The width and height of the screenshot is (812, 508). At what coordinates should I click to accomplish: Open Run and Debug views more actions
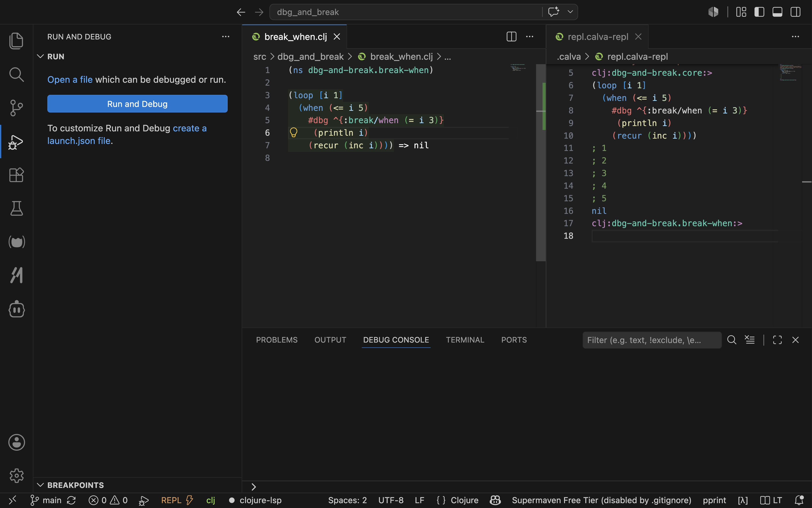(226, 37)
